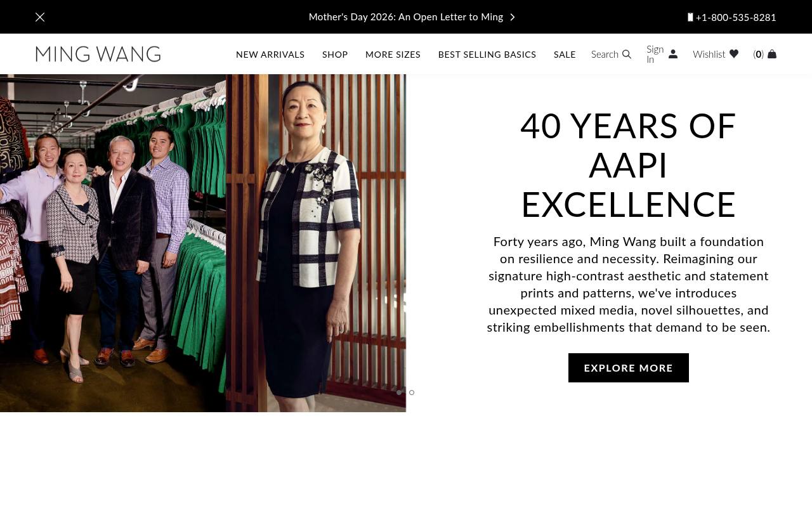Click the cart item count (0)
Viewport: 812px width, 520px height.
click(758, 55)
